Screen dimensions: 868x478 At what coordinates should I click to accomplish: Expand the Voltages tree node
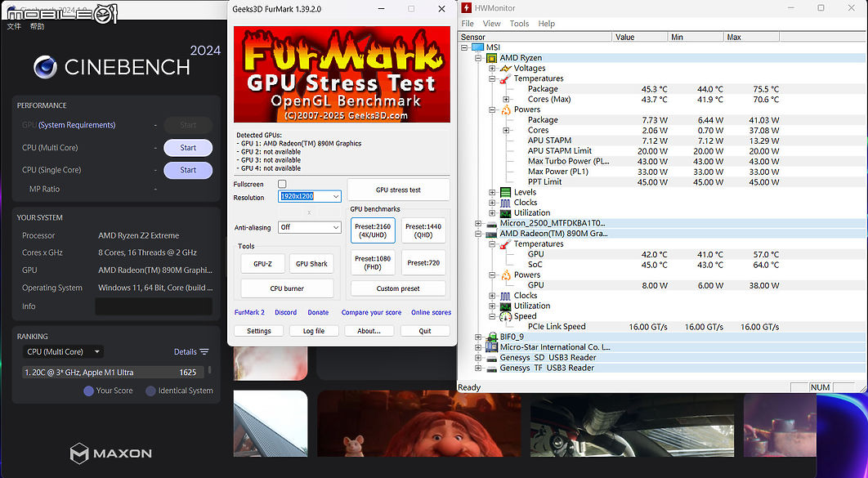[492, 69]
